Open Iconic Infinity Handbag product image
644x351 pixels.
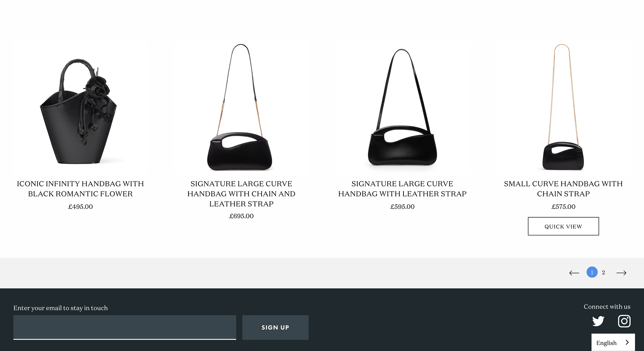click(x=80, y=107)
